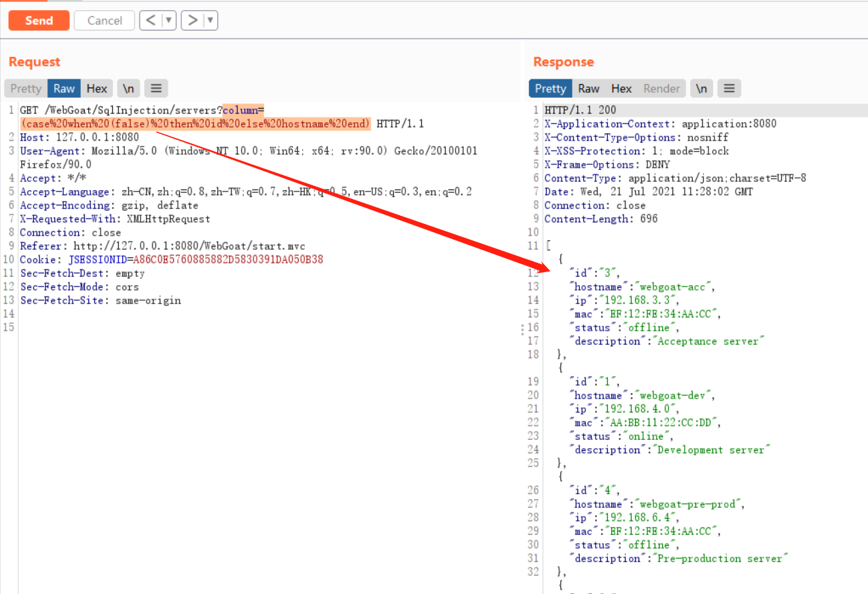
Task: Switch the Response view to Raw
Action: point(588,88)
